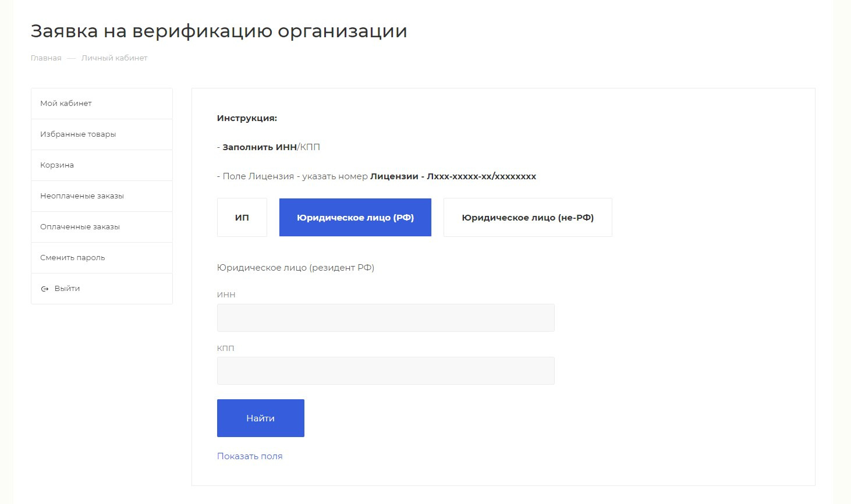Click the logout arrow icon beside Выйти
This screenshot has width=851, height=504.
tap(45, 289)
